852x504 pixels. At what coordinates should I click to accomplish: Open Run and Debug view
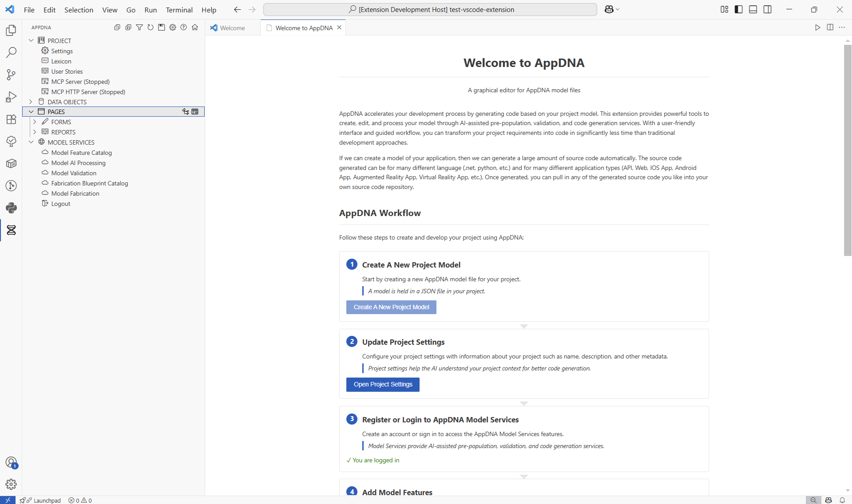coord(11,97)
